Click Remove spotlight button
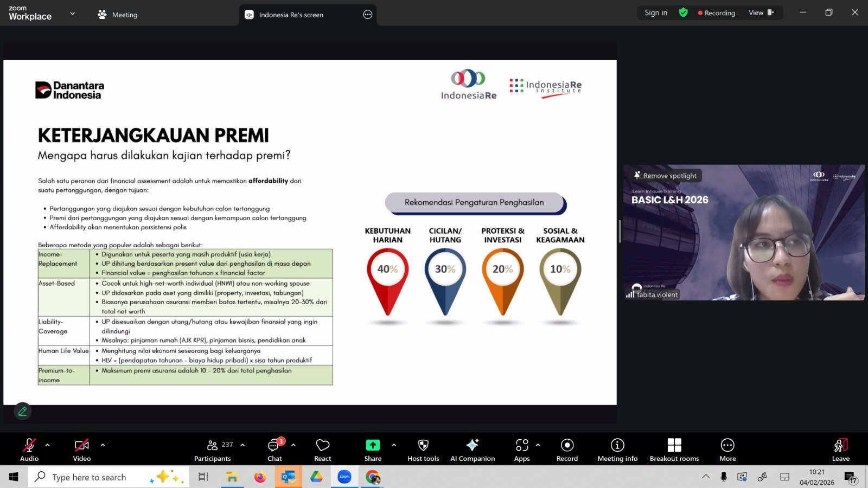868x488 pixels. (665, 176)
